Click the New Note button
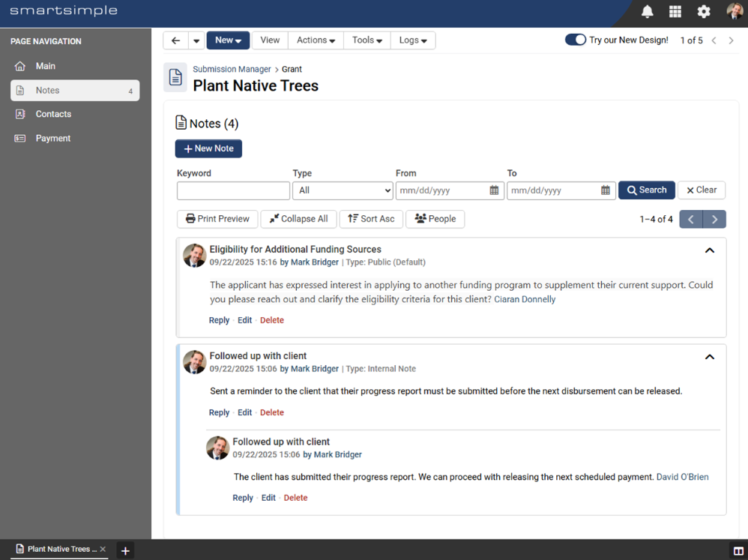Screen dimensions: 748x560 208,148
